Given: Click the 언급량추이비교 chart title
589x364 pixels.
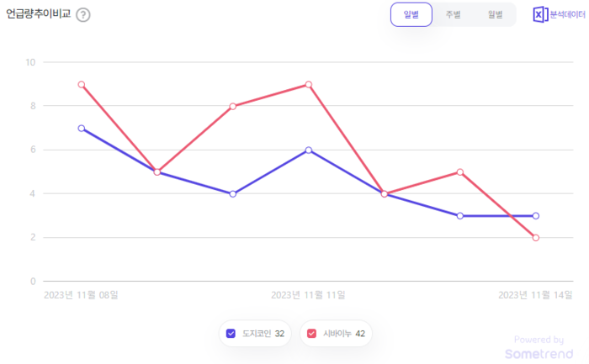Looking at the screenshot, I should coord(39,14).
